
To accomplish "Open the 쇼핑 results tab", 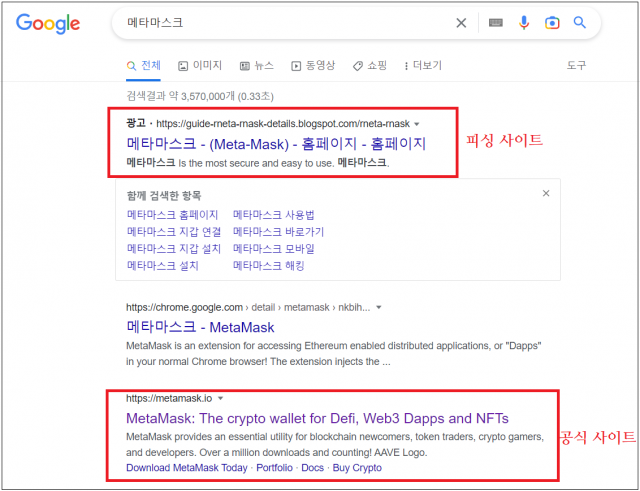I will (x=370, y=66).
